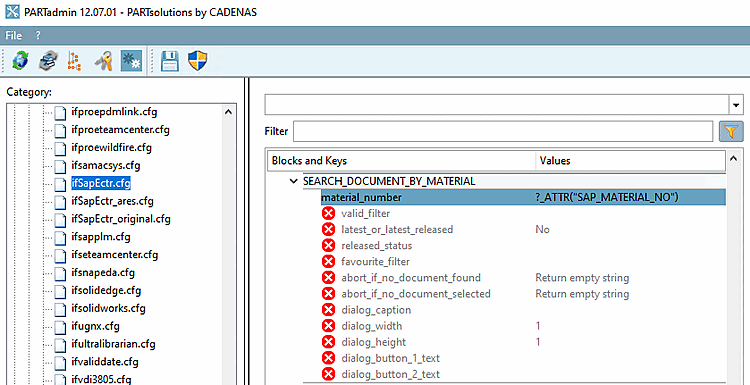Collapse the SEARCH_DOCUMENT_BY_MATERIAL block

(293, 181)
